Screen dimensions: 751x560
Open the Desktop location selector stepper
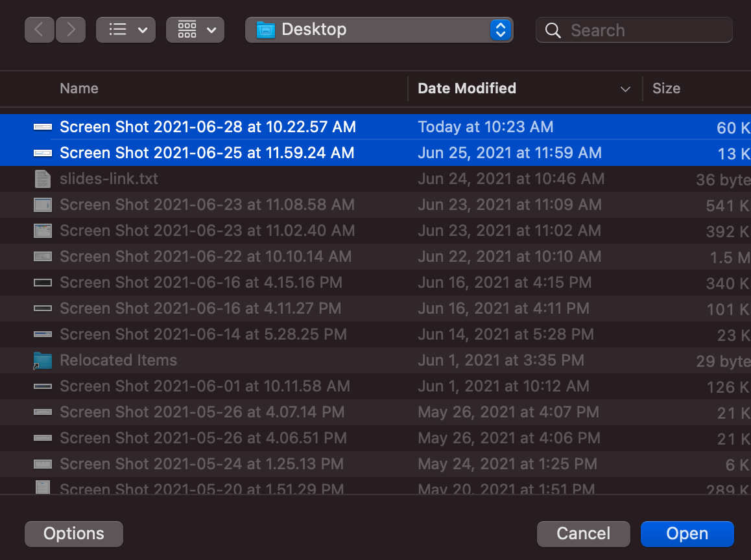click(500, 29)
